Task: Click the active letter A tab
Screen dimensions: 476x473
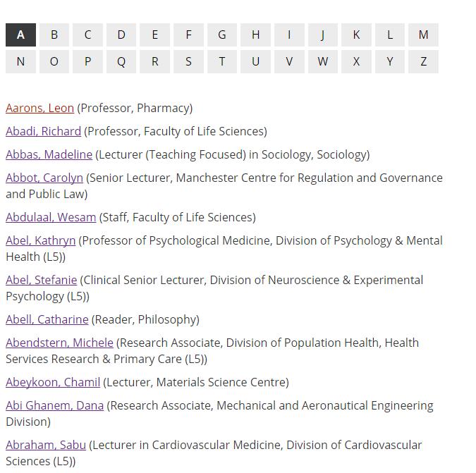Action: (20, 35)
